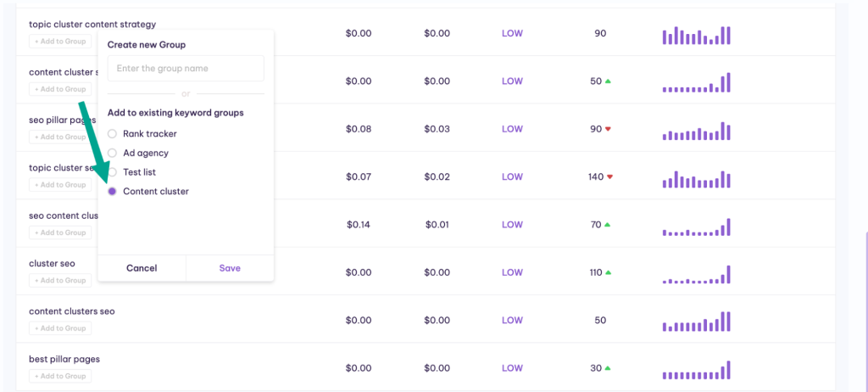Open trend chart for topic cluster content strategy
868x392 pixels.
[x=697, y=35]
